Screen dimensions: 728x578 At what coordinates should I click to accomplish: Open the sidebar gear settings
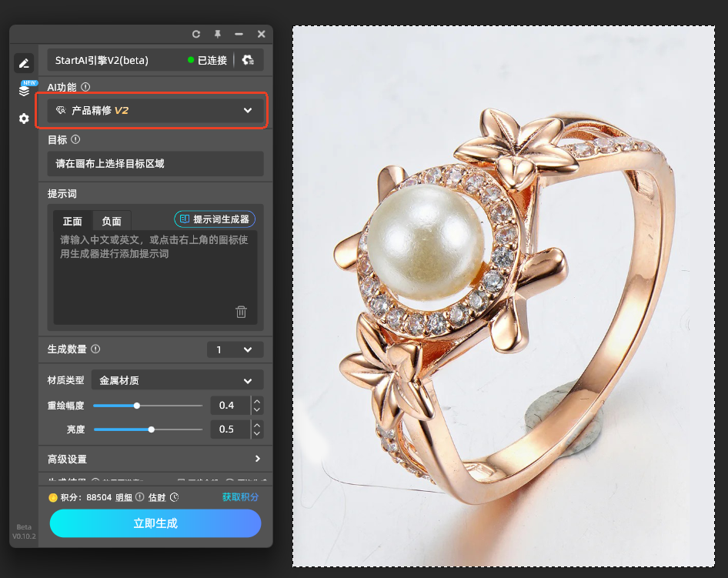(x=24, y=119)
